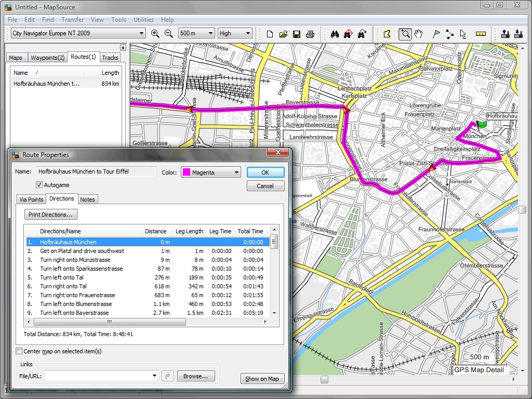
Task: Select the Route tool
Action: (x=449, y=34)
